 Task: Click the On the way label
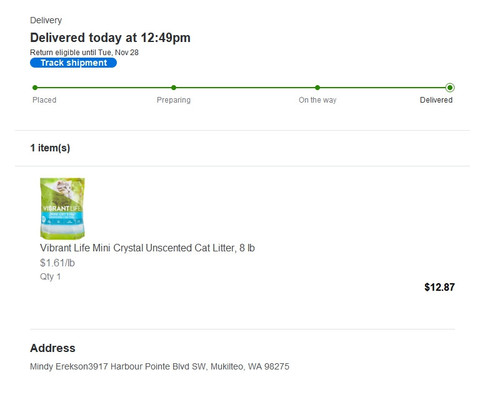coord(317,100)
